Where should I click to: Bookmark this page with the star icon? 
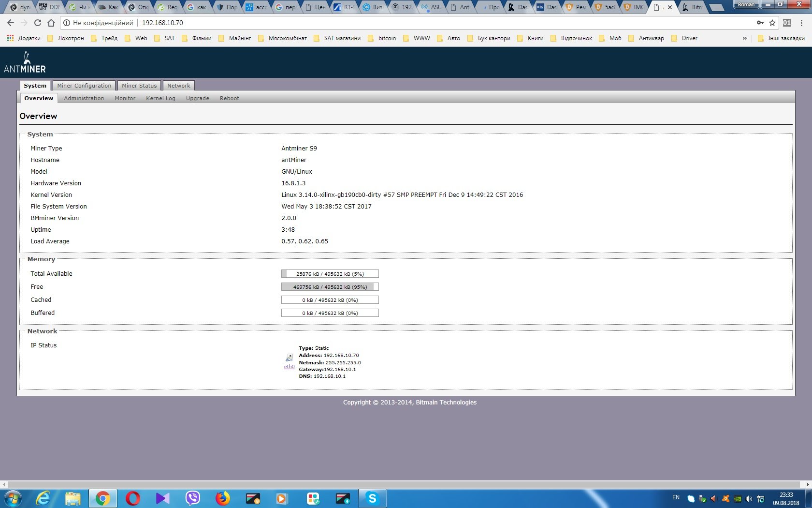[772, 23]
